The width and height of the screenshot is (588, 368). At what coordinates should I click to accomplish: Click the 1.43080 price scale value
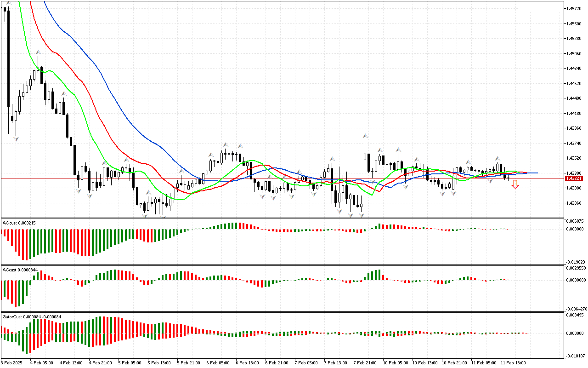[574, 188]
